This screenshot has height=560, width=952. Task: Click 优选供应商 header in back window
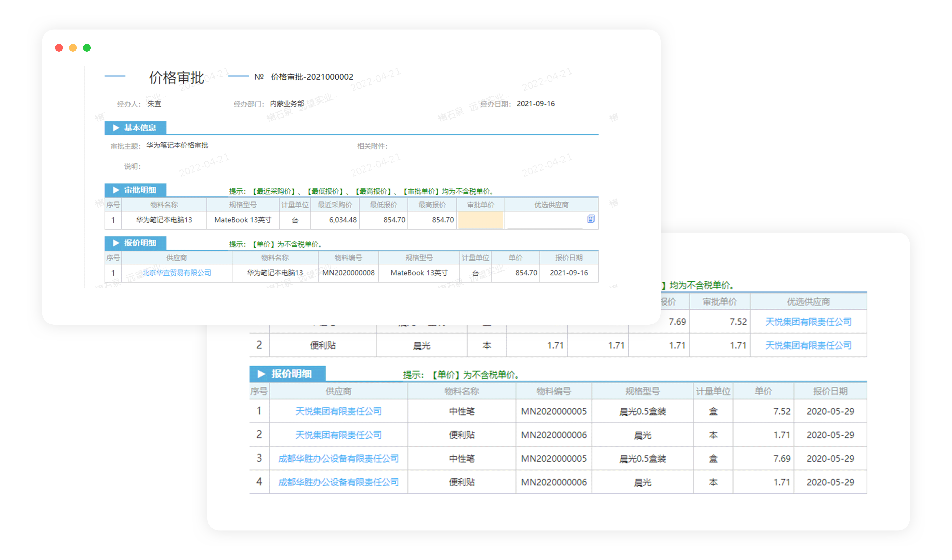pos(808,302)
